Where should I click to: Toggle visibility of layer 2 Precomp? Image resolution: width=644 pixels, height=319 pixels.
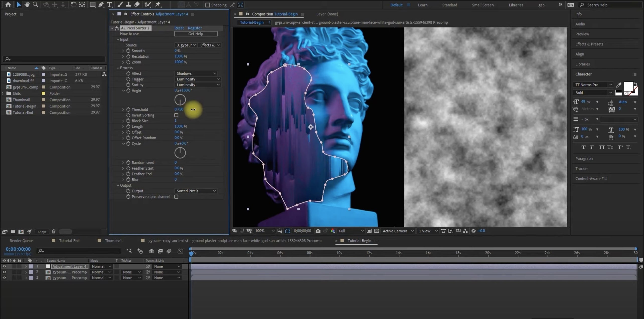pyautogui.click(x=4, y=272)
